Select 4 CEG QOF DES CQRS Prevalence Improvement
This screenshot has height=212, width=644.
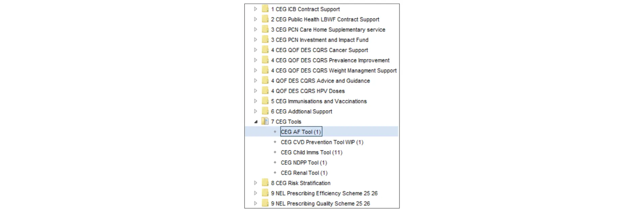coord(330,60)
